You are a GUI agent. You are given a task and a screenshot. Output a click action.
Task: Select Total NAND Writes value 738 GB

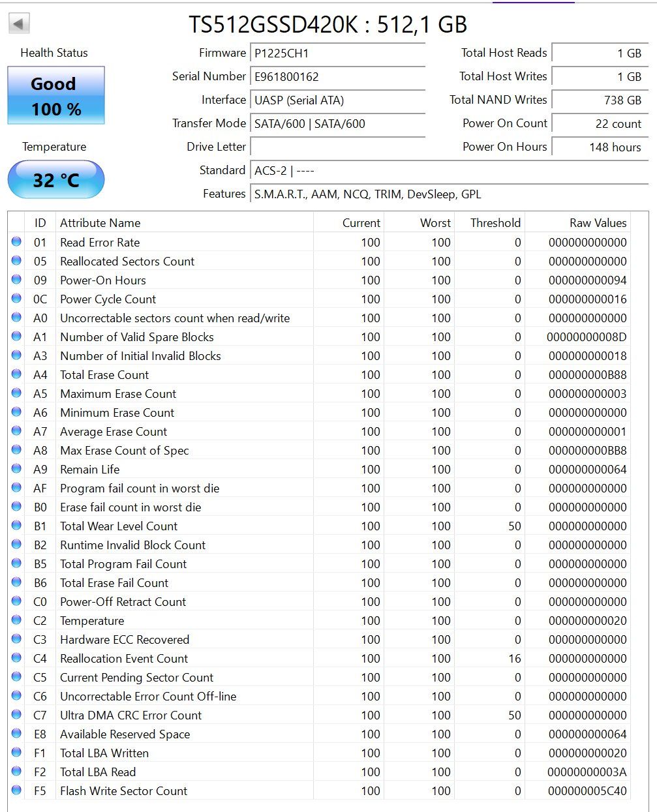pos(600,100)
